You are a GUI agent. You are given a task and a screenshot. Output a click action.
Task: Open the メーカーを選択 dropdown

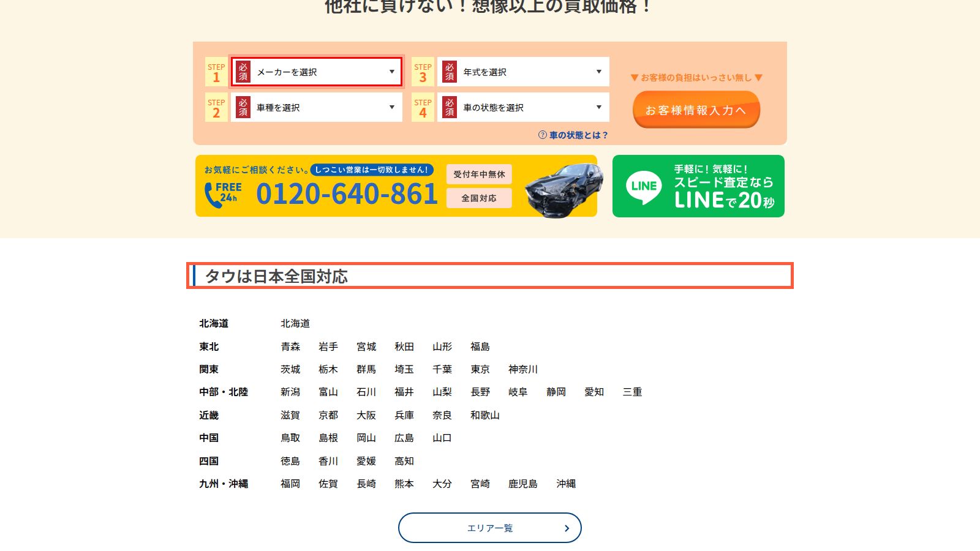[x=317, y=72]
